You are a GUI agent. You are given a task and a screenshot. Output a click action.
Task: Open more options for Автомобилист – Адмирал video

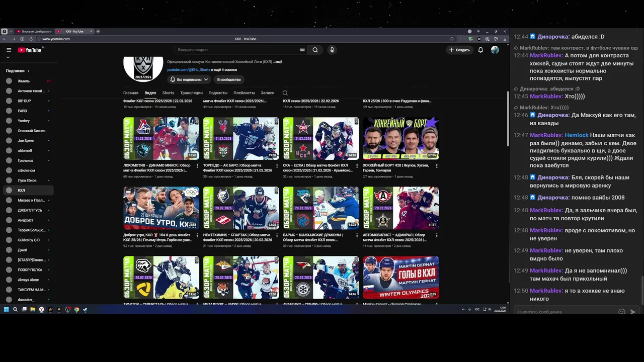pos(437,235)
